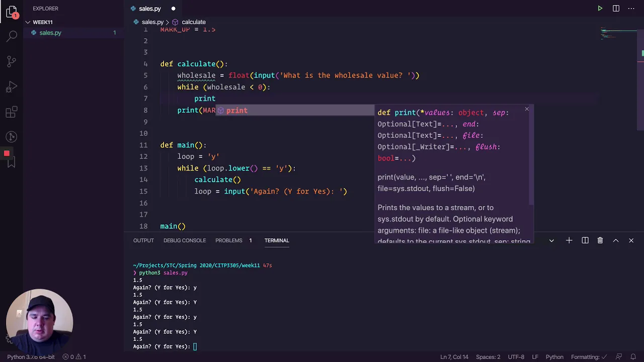The height and width of the screenshot is (362, 644).
Task: Split the editor to the right
Action: click(x=616, y=9)
